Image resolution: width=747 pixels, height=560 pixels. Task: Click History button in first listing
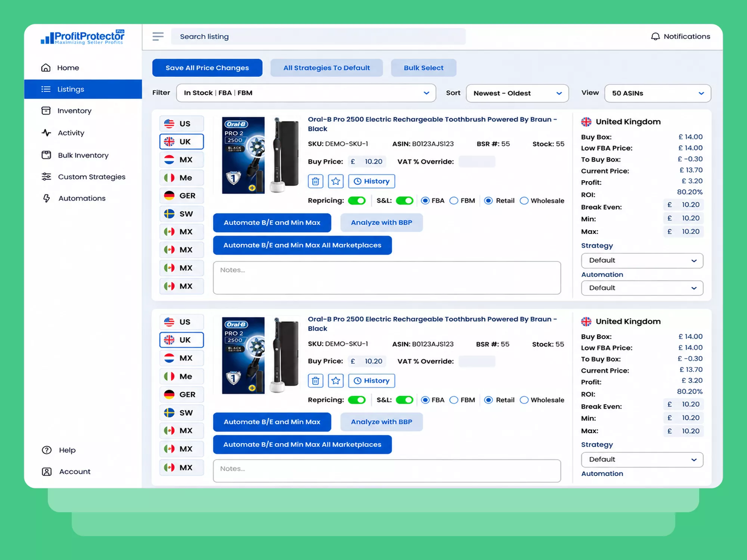(x=372, y=181)
